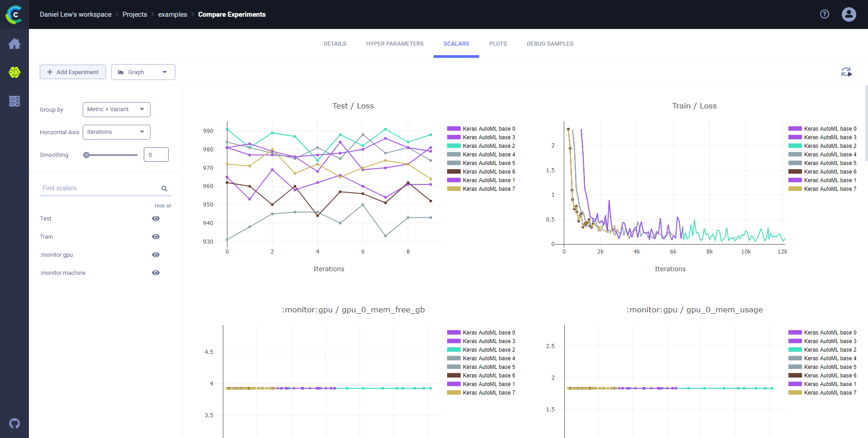This screenshot has width=868, height=438.
Task: Toggle visibility of :monitor:gpu scalars
Action: (156, 255)
